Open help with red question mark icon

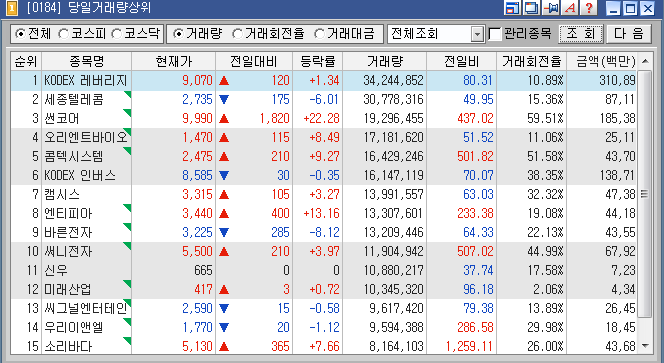pos(589,8)
